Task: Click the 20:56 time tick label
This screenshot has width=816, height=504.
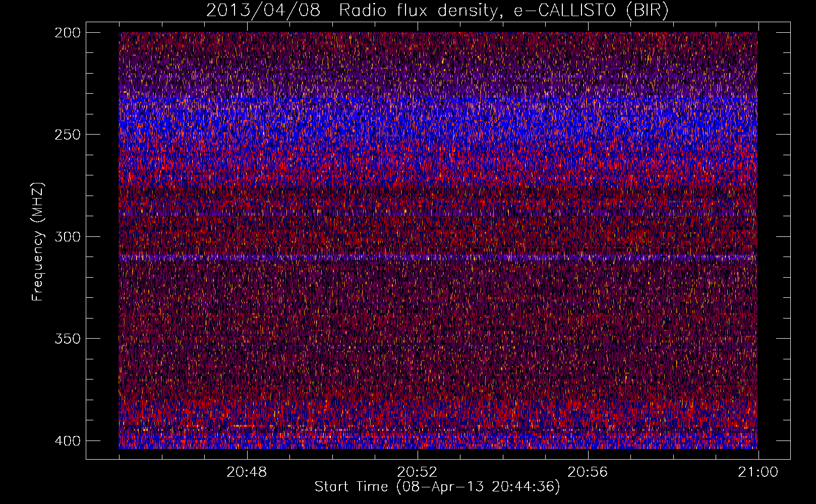Action: pos(588,472)
